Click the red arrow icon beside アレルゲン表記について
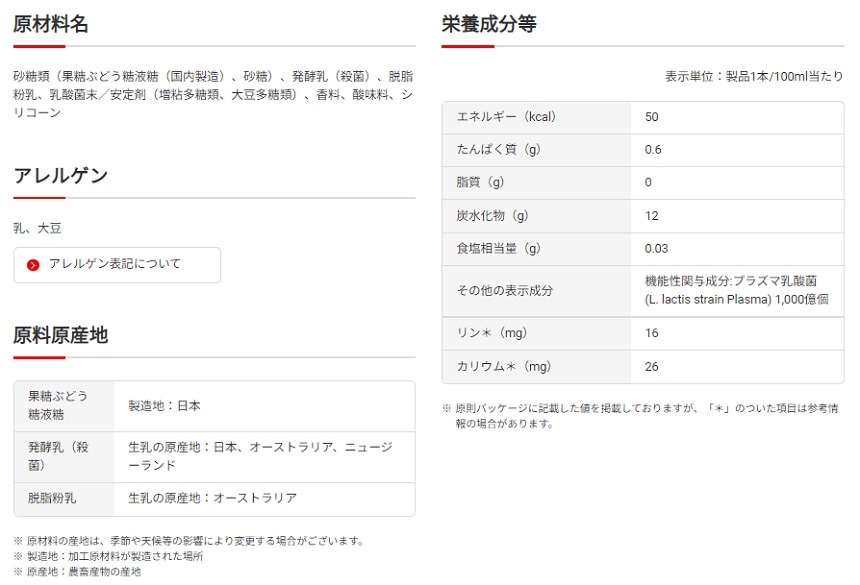860x585 pixels. tap(33, 265)
